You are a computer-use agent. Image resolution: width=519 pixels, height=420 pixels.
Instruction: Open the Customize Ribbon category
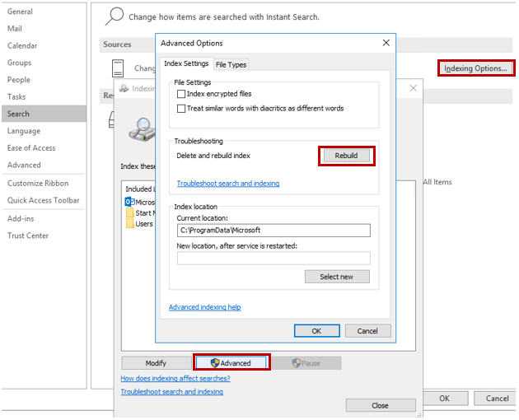(44, 184)
